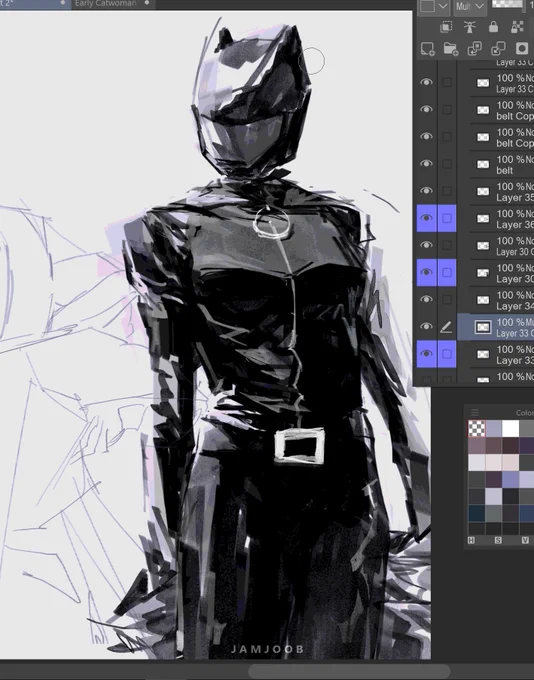Pick the periwinkle blue color swatch

pyautogui.click(x=510, y=480)
